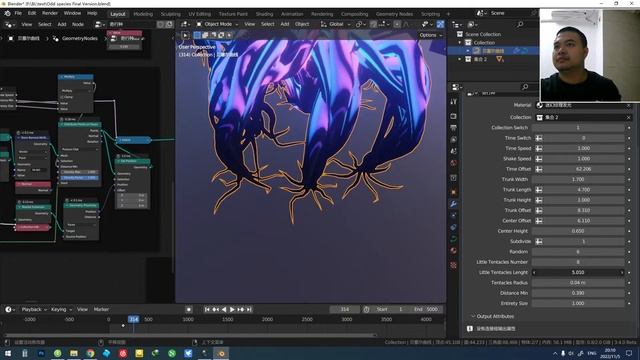Switch to the Modeling workspace tab
Viewport: 640px width, 360px height.
click(143, 14)
